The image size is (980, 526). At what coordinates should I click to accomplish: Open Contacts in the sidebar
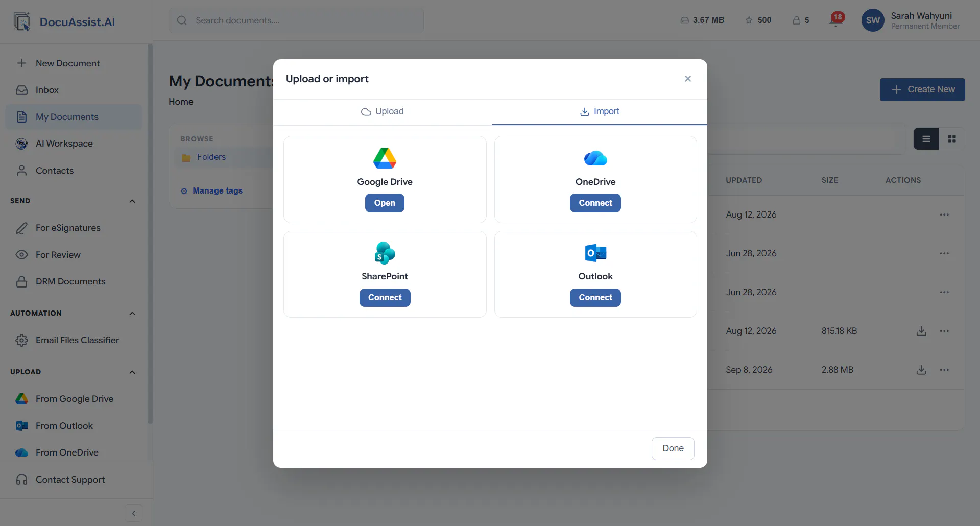(x=74, y=171)
